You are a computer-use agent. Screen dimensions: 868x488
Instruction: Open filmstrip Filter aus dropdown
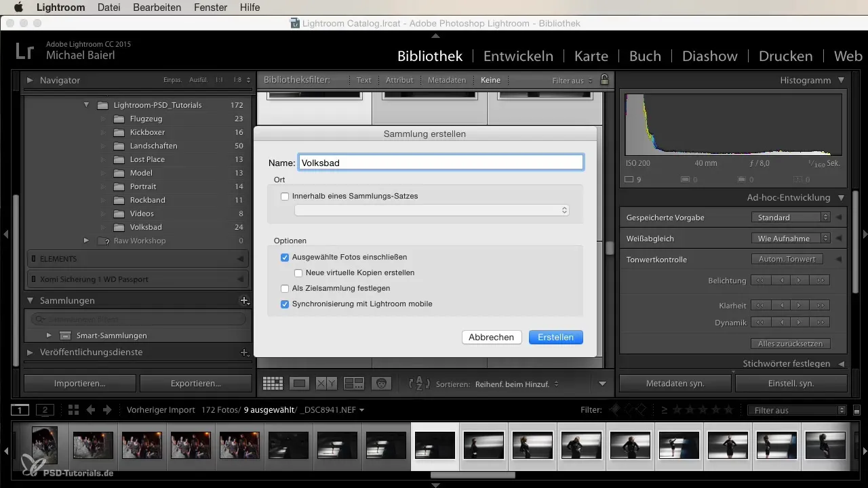point(796,410)
